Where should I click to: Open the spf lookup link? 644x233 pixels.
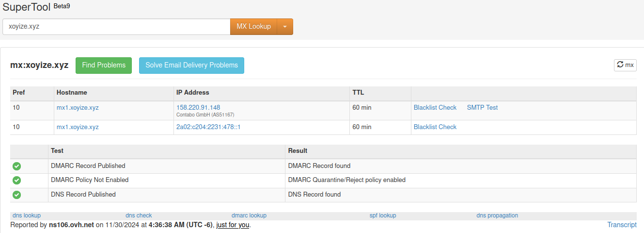point(382,216)
